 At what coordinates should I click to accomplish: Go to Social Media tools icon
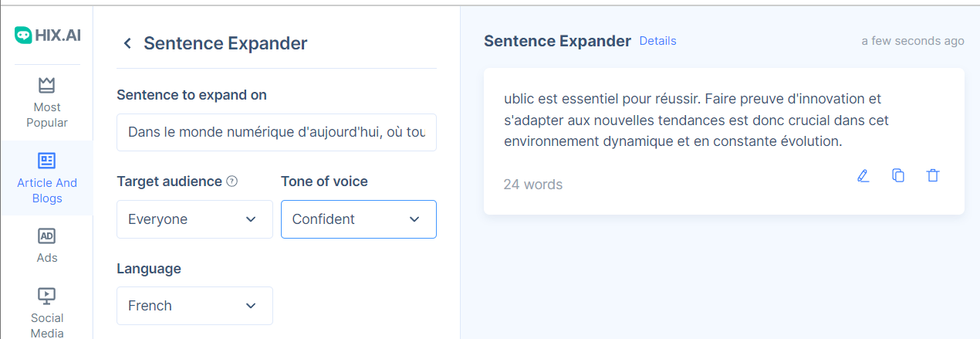46,295
